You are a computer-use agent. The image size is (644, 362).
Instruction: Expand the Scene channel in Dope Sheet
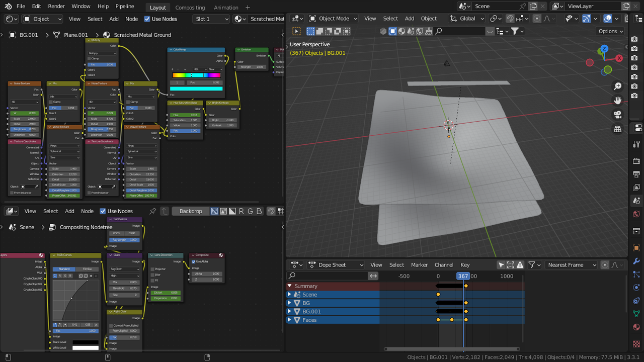pos(289,295)
